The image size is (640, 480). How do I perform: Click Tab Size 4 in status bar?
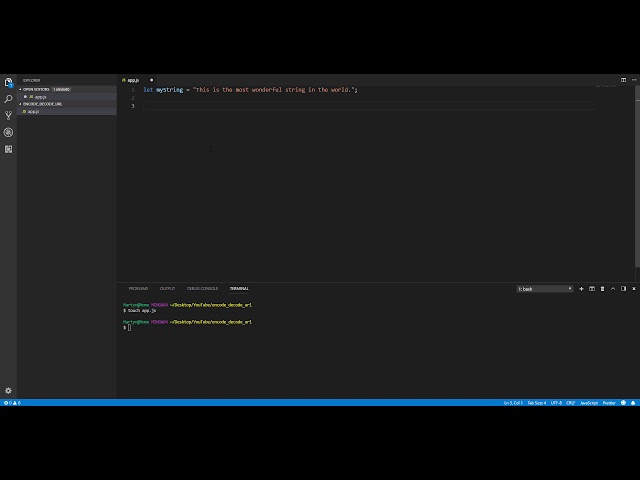point(537,403)
